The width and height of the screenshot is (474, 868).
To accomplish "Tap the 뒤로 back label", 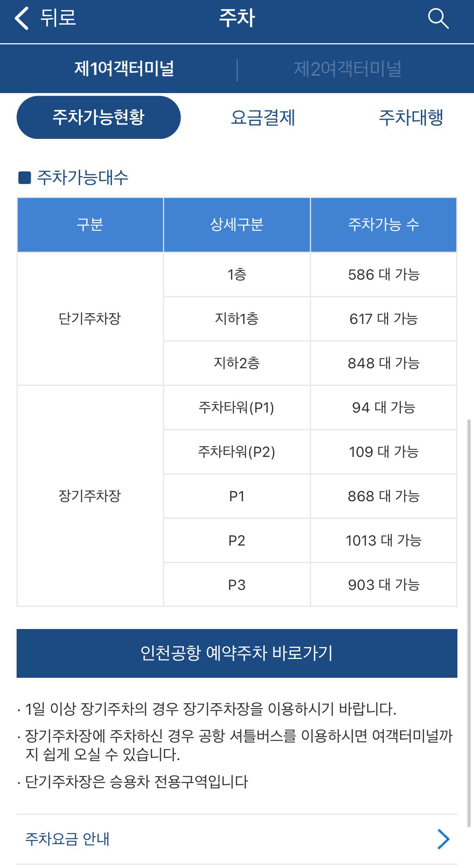I will point(58,18).
